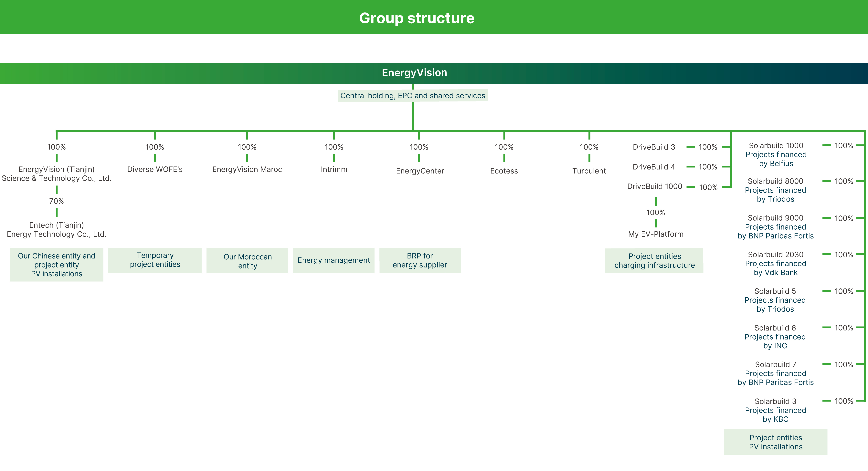
Task: Select DriveBuild 3 in the chart
Action: (x=654, y=147)
